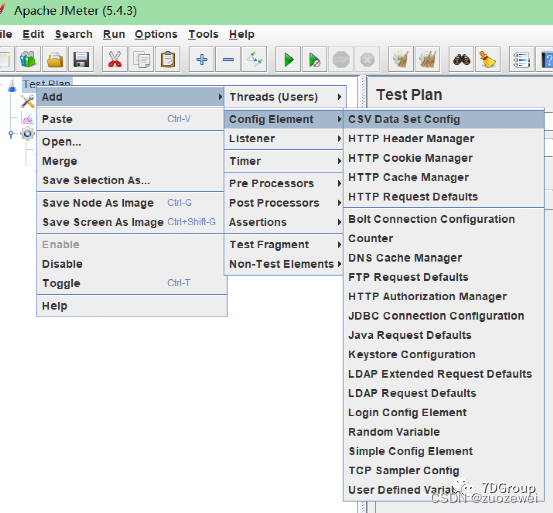
Task: Select the gear tree node icon
Action: coord(28,134)
